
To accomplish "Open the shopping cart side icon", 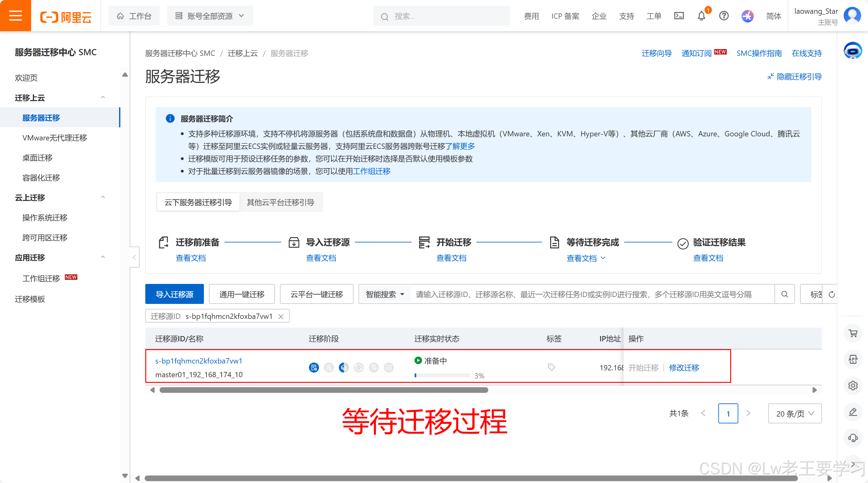I will [853, 333].
